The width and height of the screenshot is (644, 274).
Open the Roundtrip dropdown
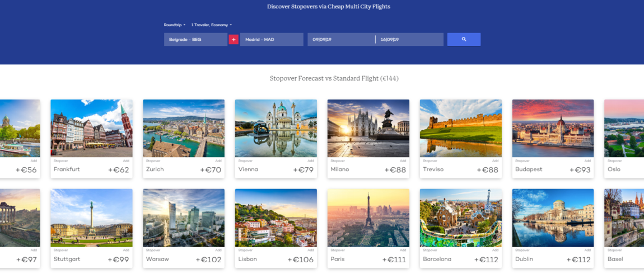tap(175, 25)
